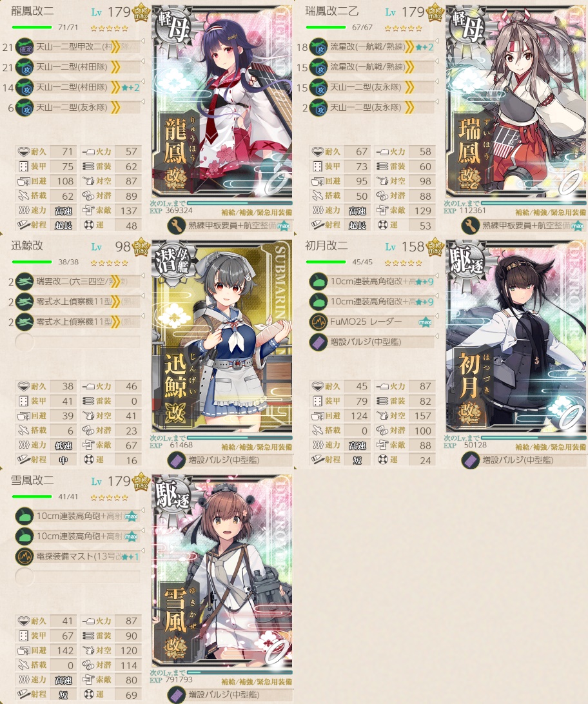Click Ryuhou's night attack Tenzan icon
Image resolution: width=588 pixels, height=704 pixels.
click(24, 47)
